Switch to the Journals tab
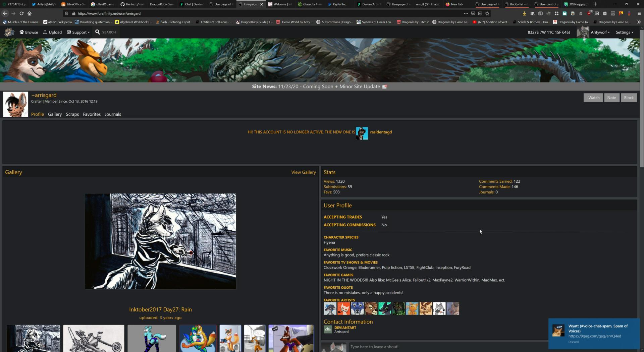Viewport: 644px width, 352px height. (113, 114)
